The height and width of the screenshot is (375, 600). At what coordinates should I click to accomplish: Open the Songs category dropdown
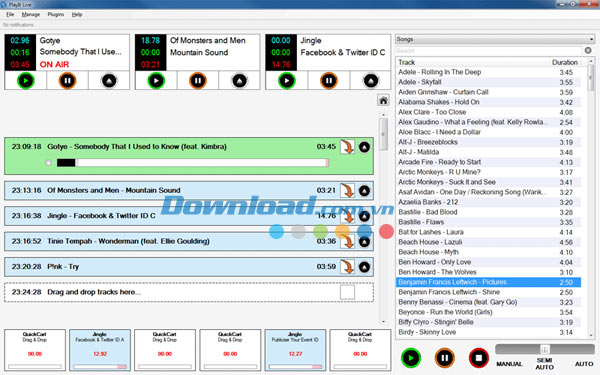point(495,39)
